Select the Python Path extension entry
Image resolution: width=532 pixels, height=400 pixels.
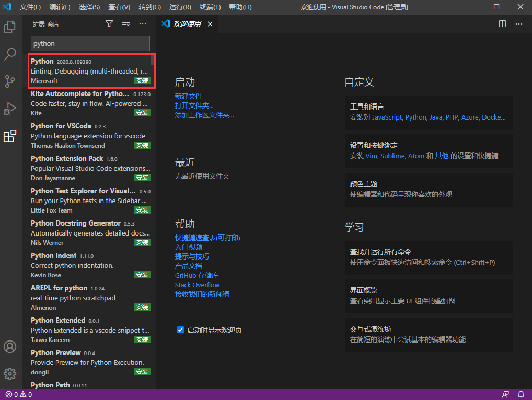coord(90,385)
